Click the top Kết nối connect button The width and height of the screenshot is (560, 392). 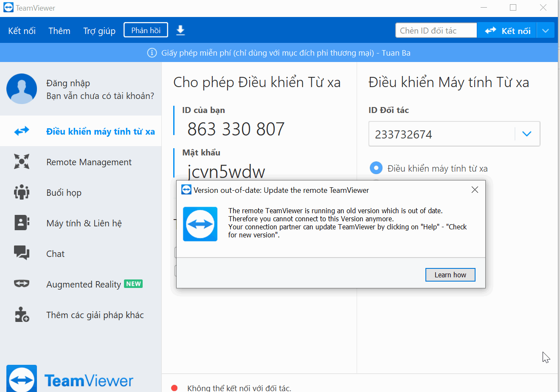pos(507,31)
